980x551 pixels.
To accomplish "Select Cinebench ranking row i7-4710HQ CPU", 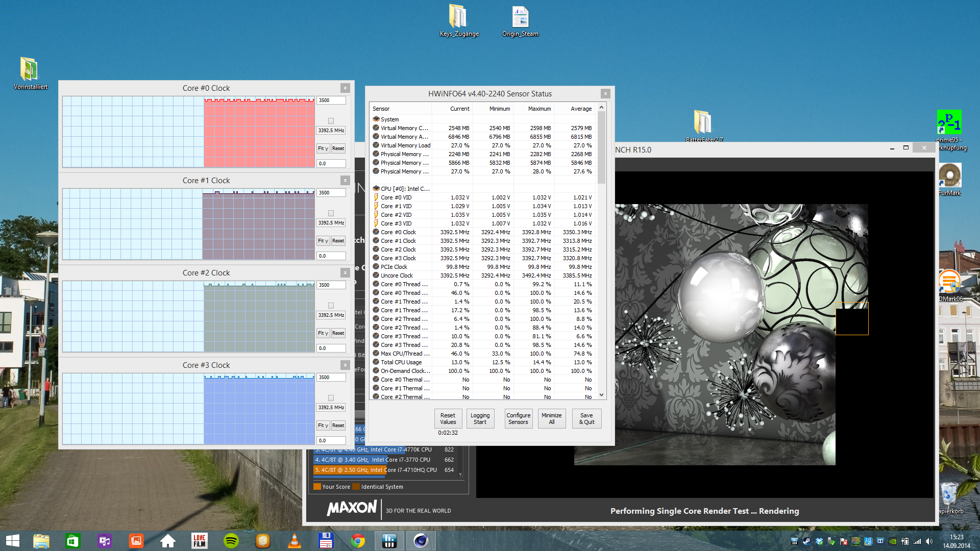I will point(385,470).
